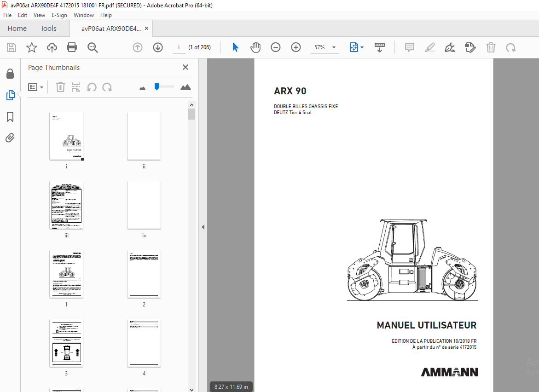Click thumbnails scrollbar down arrow
This screenshot has width=539, height=392.
(x=192, y=389)
